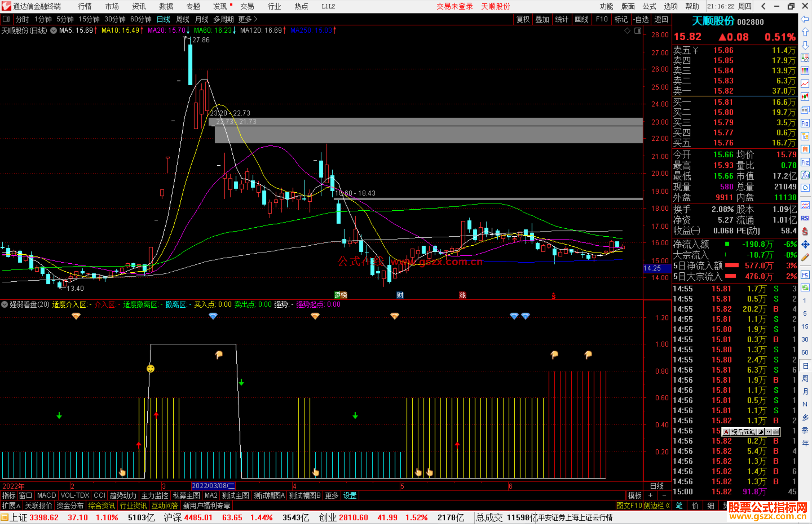
Task: Click the checklist report sidebar icon
Action: tap(805, 58)
